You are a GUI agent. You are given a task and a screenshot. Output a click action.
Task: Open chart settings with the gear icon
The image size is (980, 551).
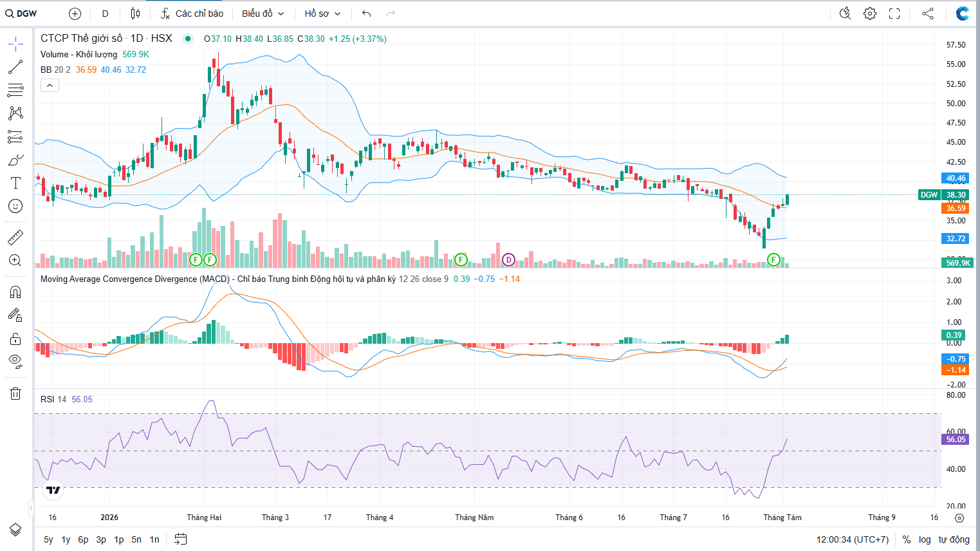click(x=870, y=14)
